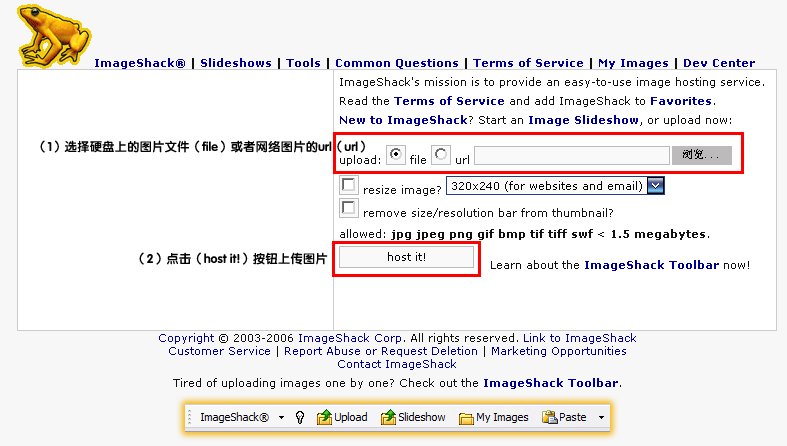Click the toolbar drag handle grip
Screen dimensions: 787x446
click(x=190, y=417)
